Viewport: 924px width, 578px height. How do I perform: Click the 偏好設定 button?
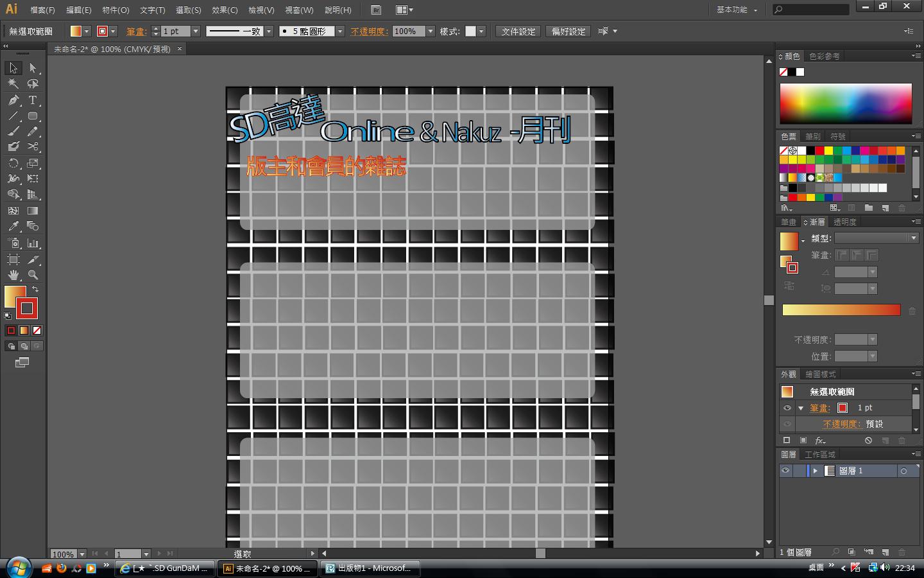click(x=569, y=31)
